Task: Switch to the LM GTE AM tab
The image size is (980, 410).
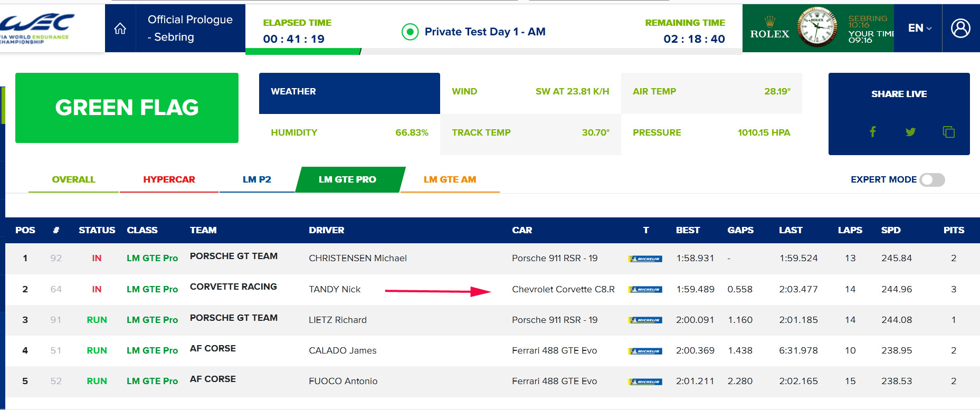Action: (x=450, y=179)
